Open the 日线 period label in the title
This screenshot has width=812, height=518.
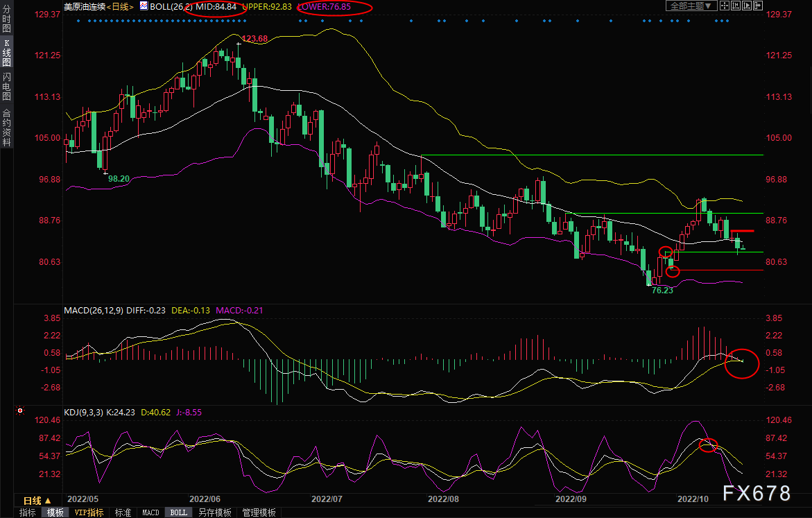tap(120, 7)
